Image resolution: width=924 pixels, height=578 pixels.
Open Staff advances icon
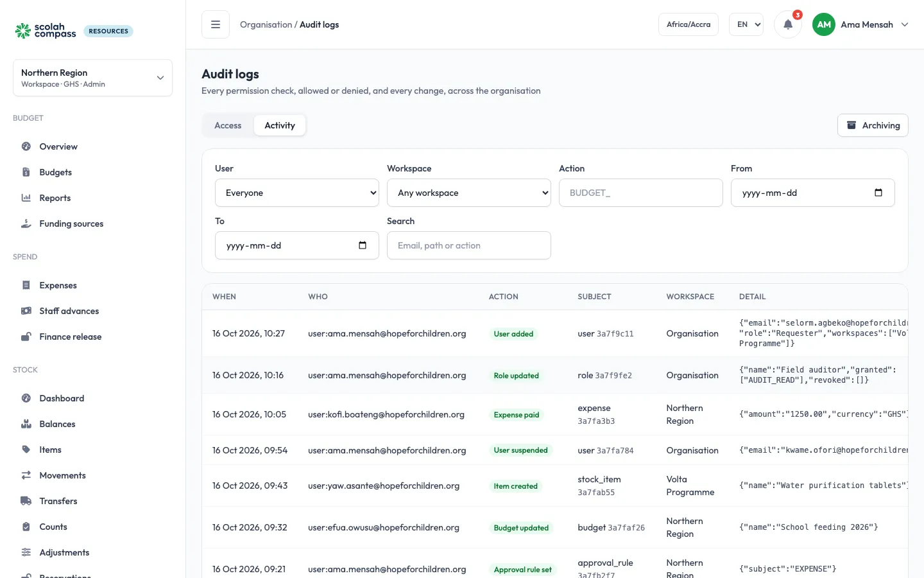click(26, 311)
